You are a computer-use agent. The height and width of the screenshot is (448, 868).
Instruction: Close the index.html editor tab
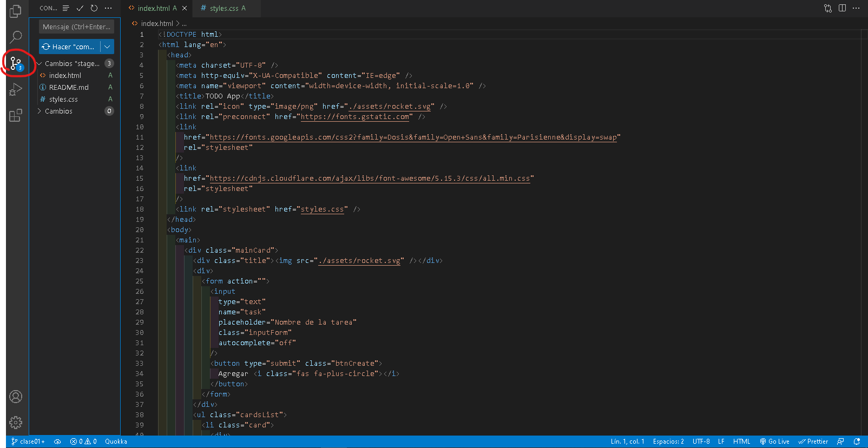[185, 8]
